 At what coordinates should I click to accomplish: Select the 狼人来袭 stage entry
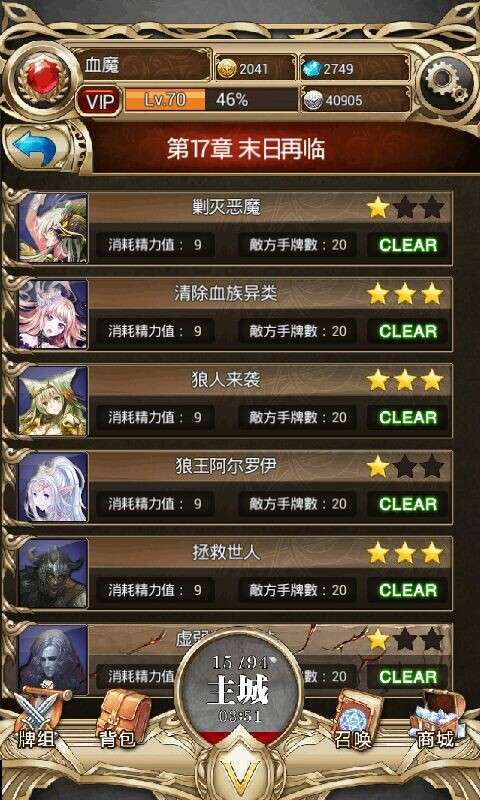[x=235, y=401]
